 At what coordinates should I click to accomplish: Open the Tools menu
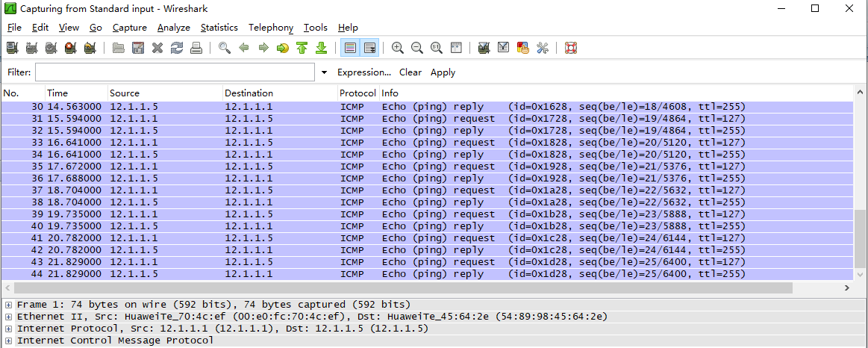coord(316,27)
